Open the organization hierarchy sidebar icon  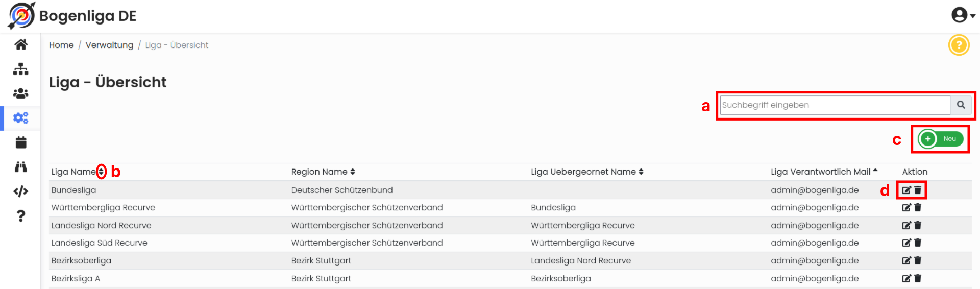pyautogui.click(x=21, y=69)
